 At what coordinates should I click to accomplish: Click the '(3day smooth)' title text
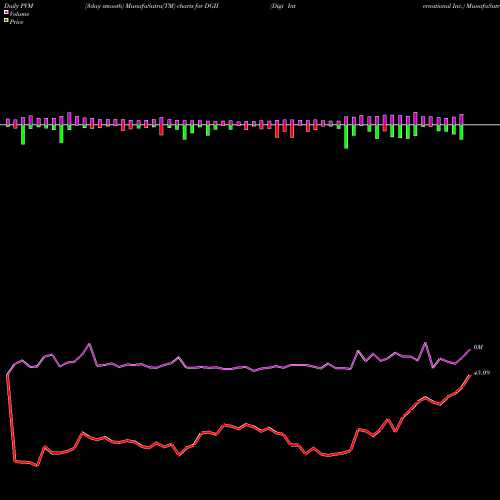pyautogui.click(x=104, y=6)
